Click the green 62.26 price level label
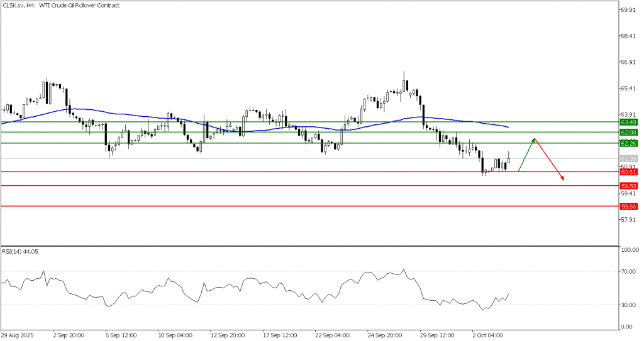The width and height of the screenshot is (644, 341). coord(628,143)
